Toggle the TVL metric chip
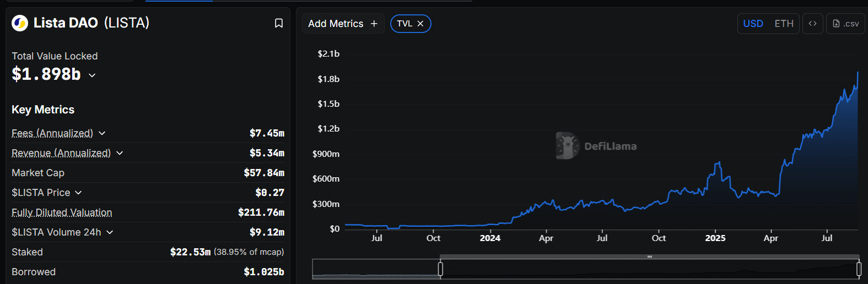The image size is (868, 284). [x=405, y=24]
